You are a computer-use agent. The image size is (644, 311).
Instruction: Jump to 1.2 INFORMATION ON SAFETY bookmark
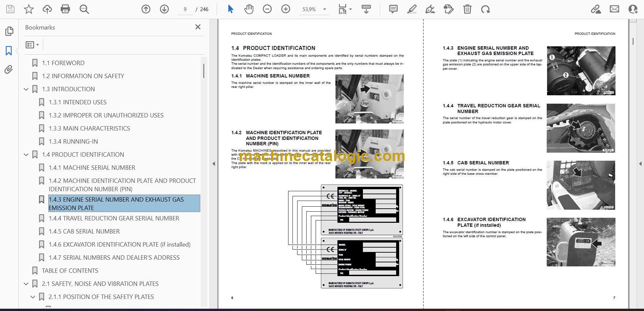tap(83, 76)
